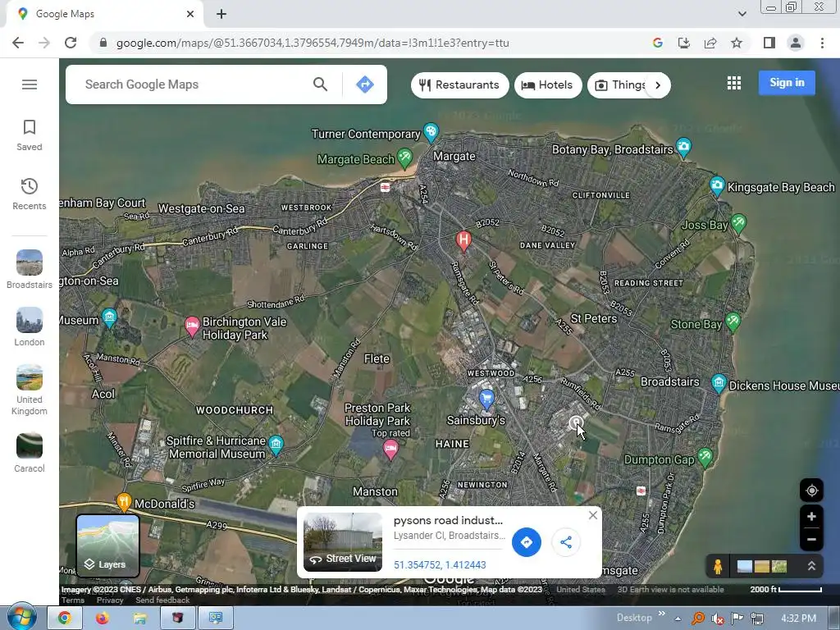Show hidden tray icons arrow
Viewport: 840px width, 630px height.
click(678, 619)
